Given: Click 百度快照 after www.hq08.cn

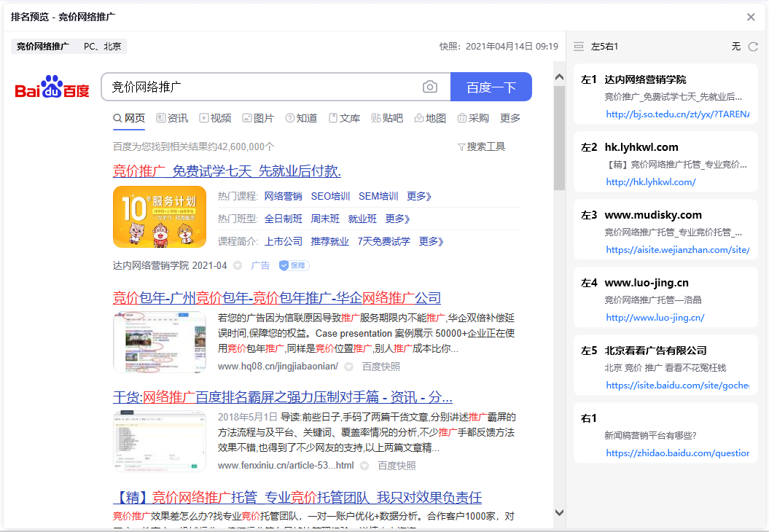Looking at the screenshot, I should point(380,367).
